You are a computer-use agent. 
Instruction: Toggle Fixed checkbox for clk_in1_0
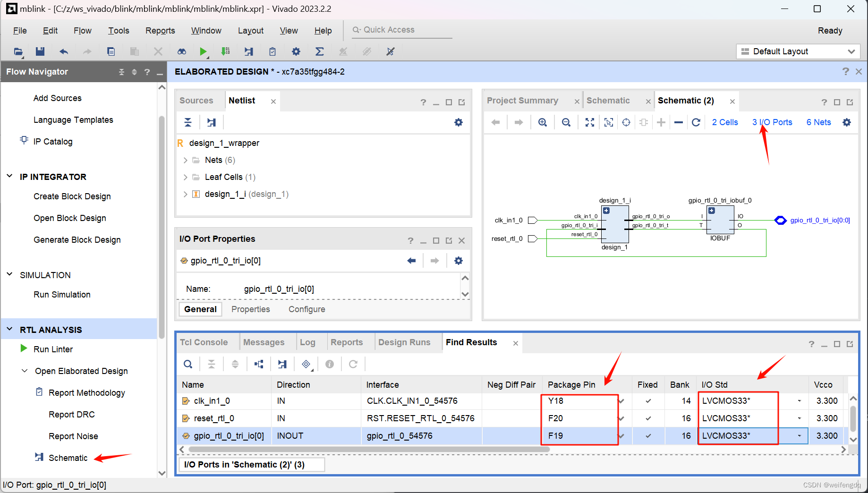(648, 401)
